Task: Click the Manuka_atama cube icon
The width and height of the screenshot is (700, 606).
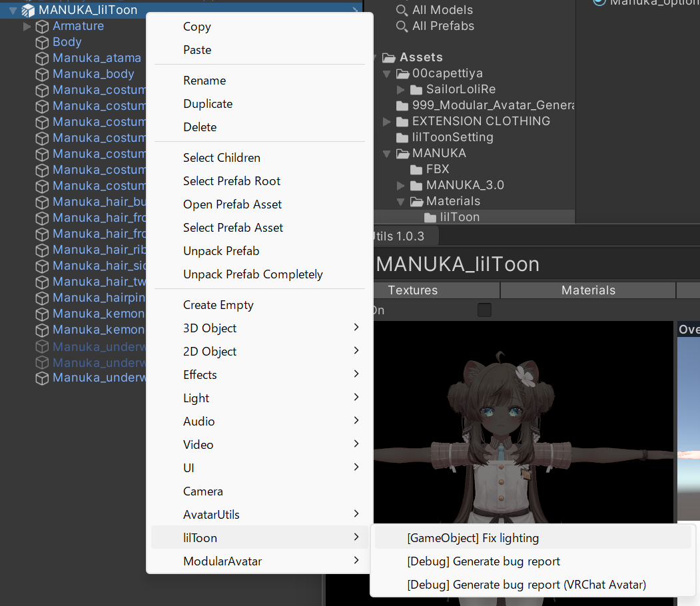Action: tap(42, 59)
